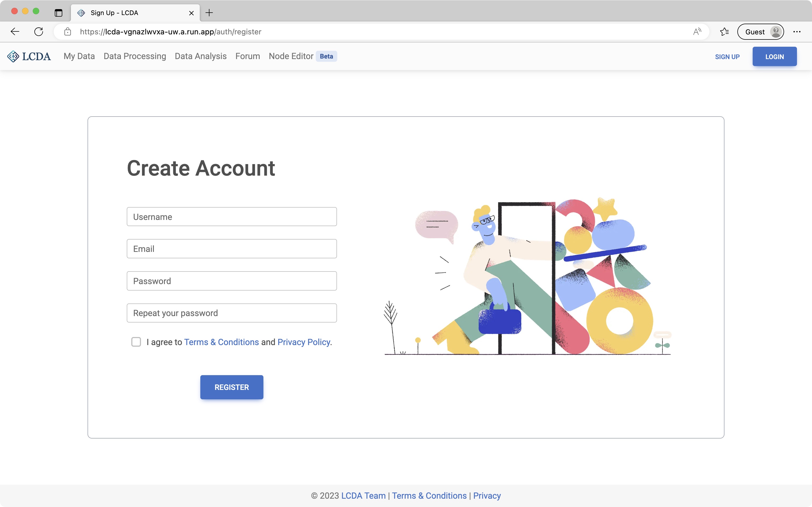812x507 pixels.
Task: Check the agree to terms checkbox
Action: 136,342
